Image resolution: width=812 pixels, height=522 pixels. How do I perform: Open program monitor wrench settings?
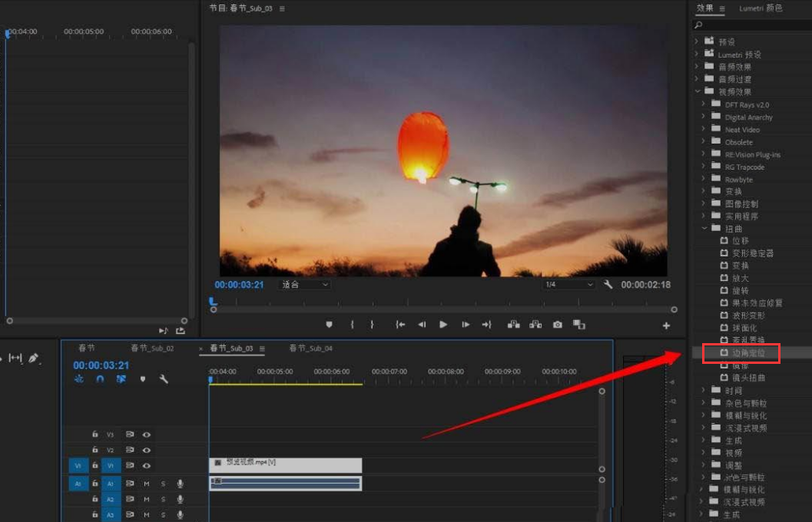608,285
